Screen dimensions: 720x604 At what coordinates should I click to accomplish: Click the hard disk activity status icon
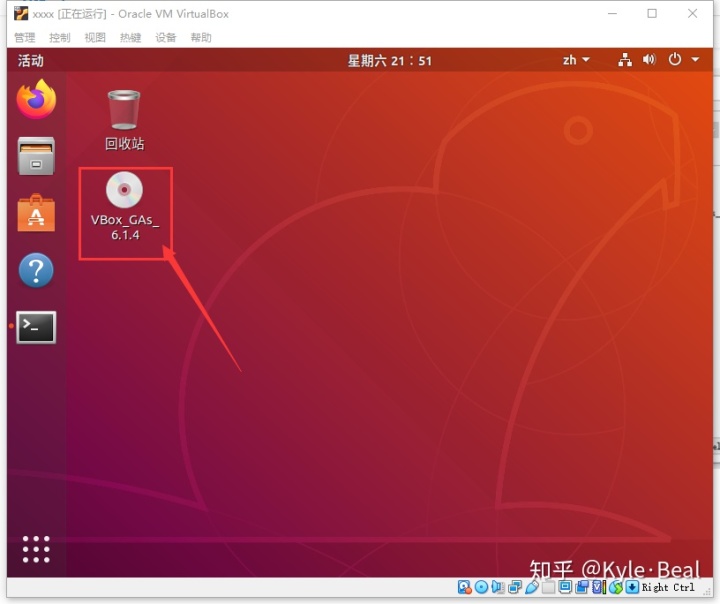coord(464,587)
